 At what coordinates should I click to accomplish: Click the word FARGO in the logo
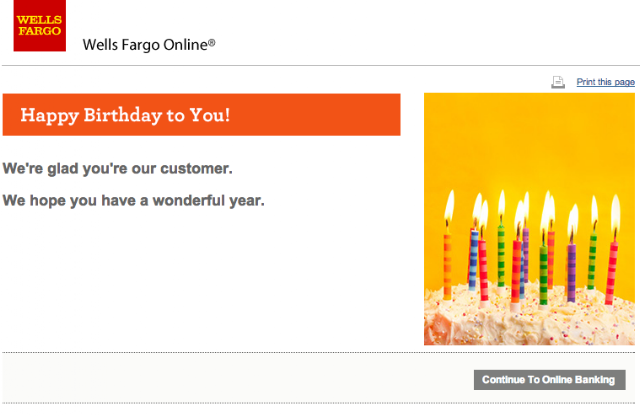(x=40, y=31)
